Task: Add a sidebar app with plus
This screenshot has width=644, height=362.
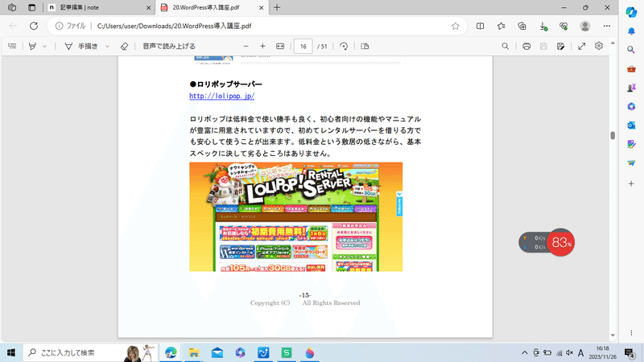Action: [x=631, y=183]
